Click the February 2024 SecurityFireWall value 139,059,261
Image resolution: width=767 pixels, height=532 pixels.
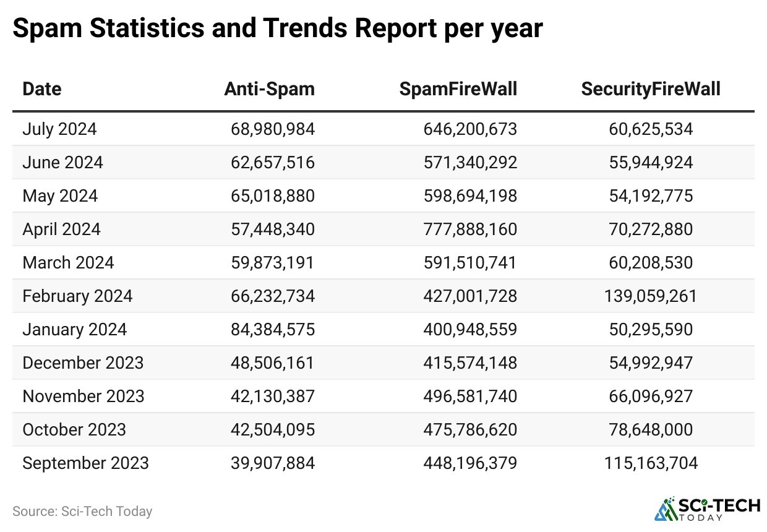(651, 296)
